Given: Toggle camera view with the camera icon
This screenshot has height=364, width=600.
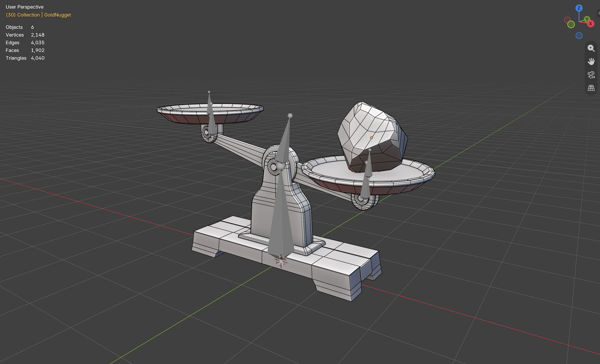Looking at the screenshot, I should click(x=591, y=75).
